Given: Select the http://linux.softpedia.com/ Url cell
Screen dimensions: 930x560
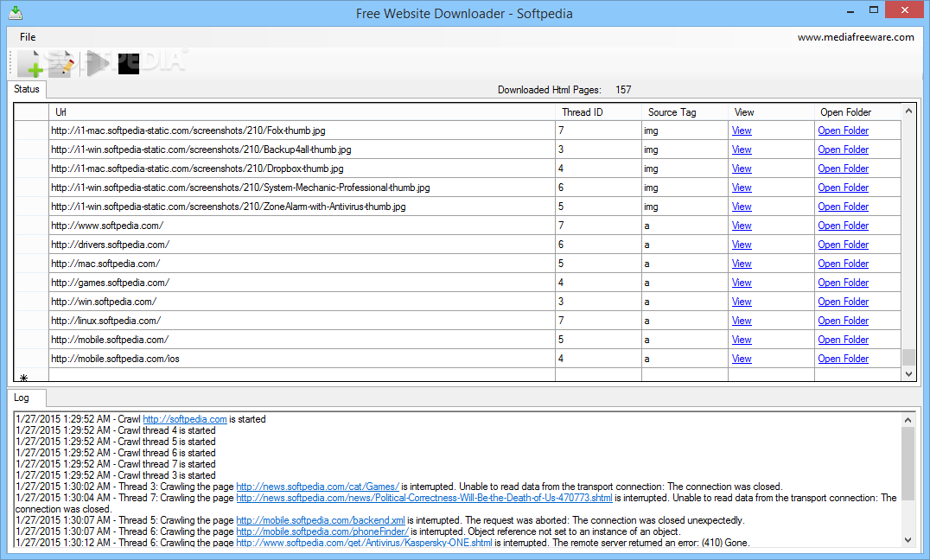Looking at the screenshot, I should click(302, 321).
